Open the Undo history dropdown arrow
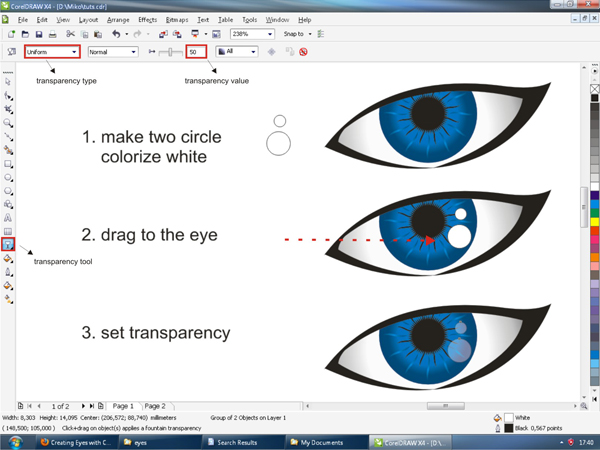 (x=126, y=34)
